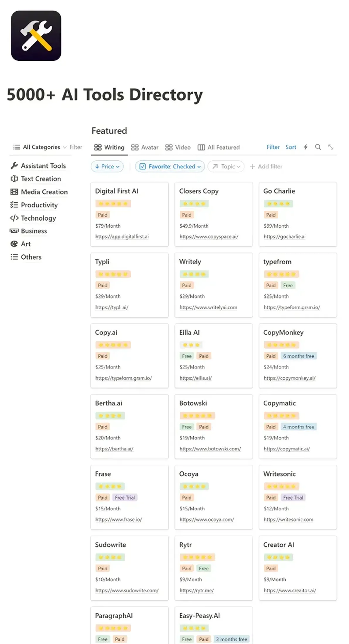Open the Digital First AI card title
349x644 pixels.
pyautogui.click(x=116, y=191)
